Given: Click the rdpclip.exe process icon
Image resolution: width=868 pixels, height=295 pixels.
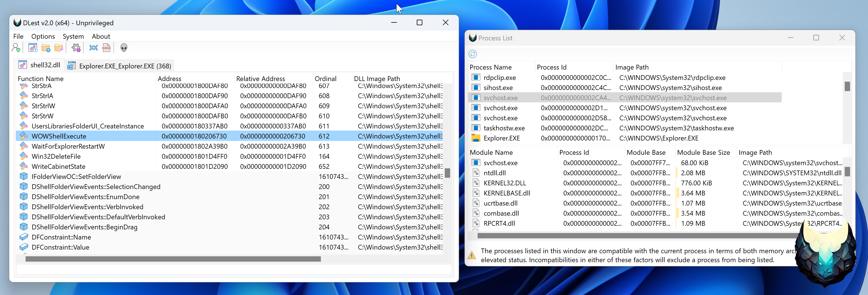Looking at the screenshot, I should [476, 77].
